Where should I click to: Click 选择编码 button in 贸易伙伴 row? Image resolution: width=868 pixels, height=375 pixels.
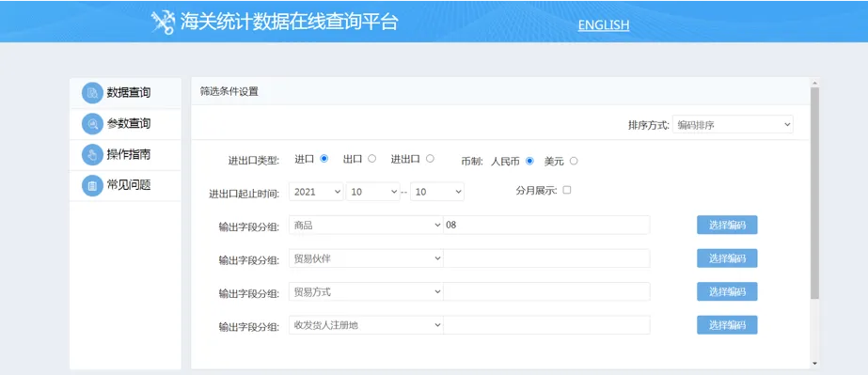point(727,258)
